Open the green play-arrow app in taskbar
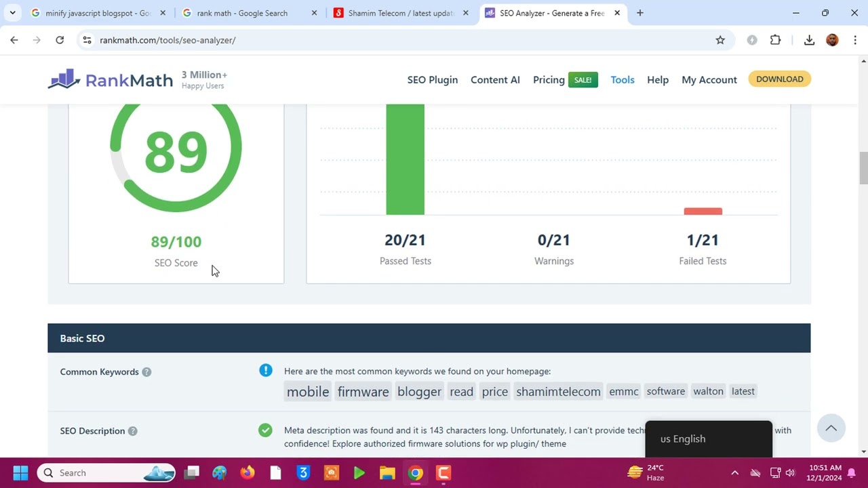The height and width of the screenshot is (488, 868). click(359, 472)
